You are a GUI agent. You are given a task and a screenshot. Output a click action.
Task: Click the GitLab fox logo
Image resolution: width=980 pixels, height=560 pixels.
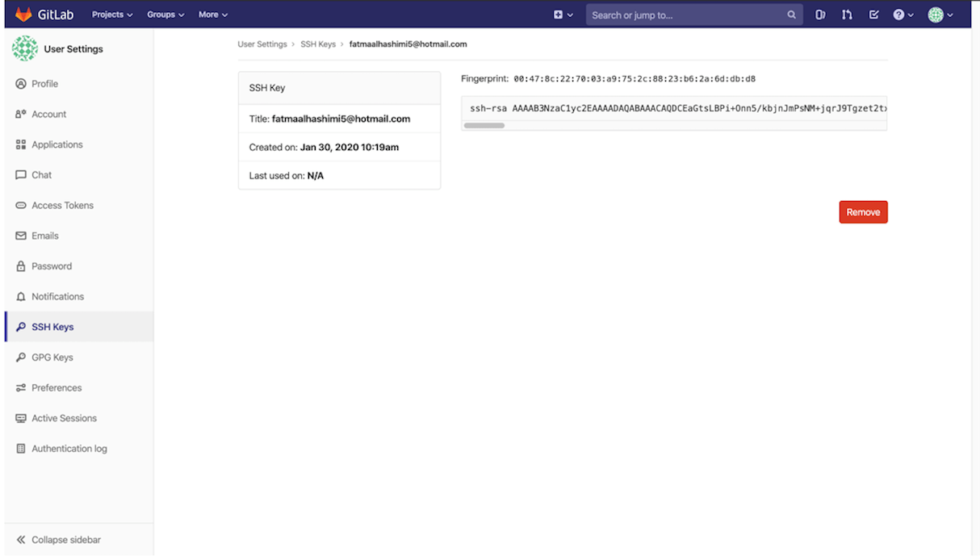(23, 15)
